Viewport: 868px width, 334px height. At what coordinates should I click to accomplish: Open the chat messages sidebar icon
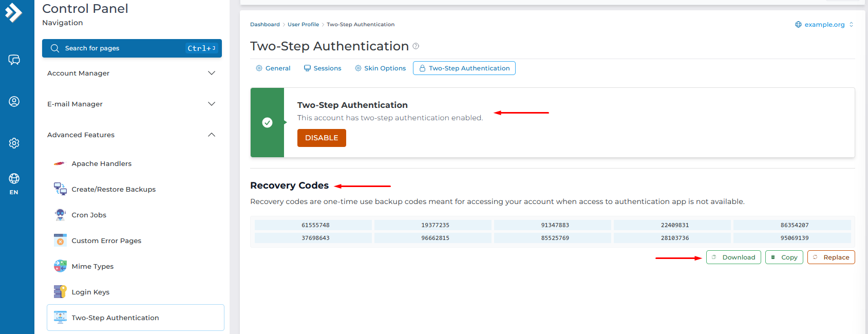coord(14,60)
